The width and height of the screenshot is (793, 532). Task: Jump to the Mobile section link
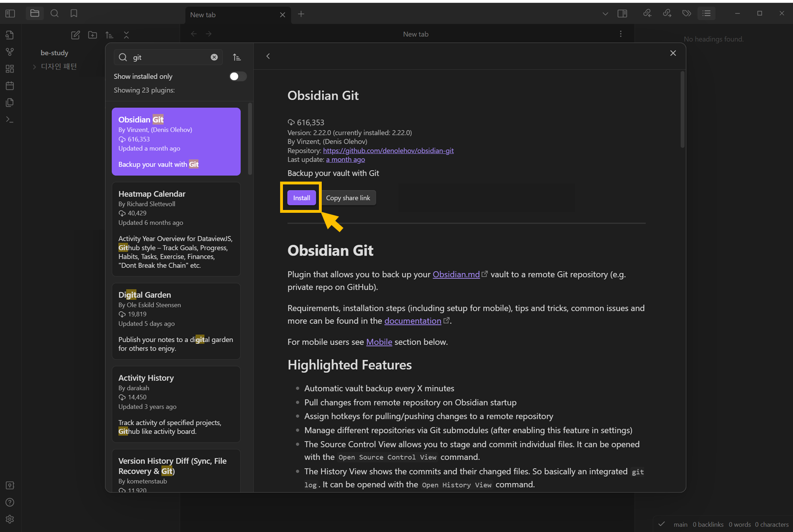[379, 342]
